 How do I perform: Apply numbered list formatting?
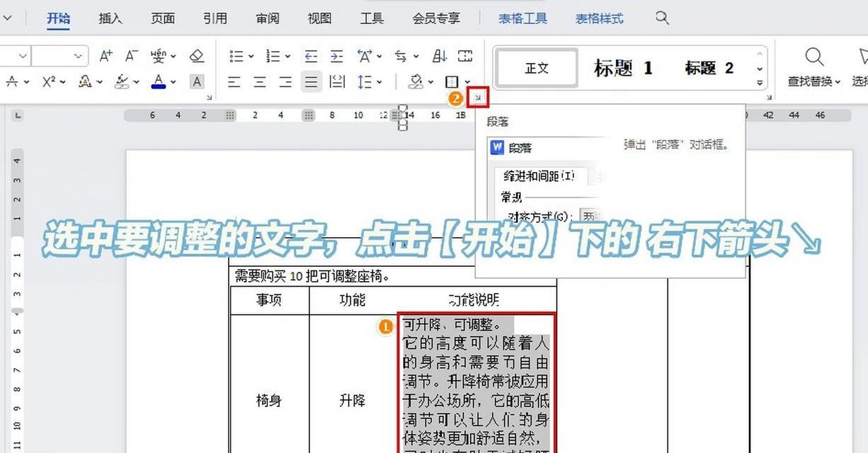coord(273,56)
